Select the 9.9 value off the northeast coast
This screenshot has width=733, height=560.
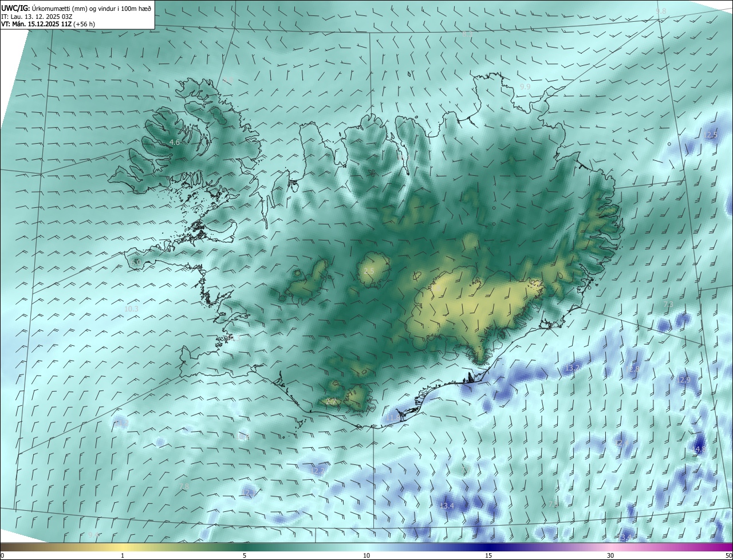pos(525,86)
